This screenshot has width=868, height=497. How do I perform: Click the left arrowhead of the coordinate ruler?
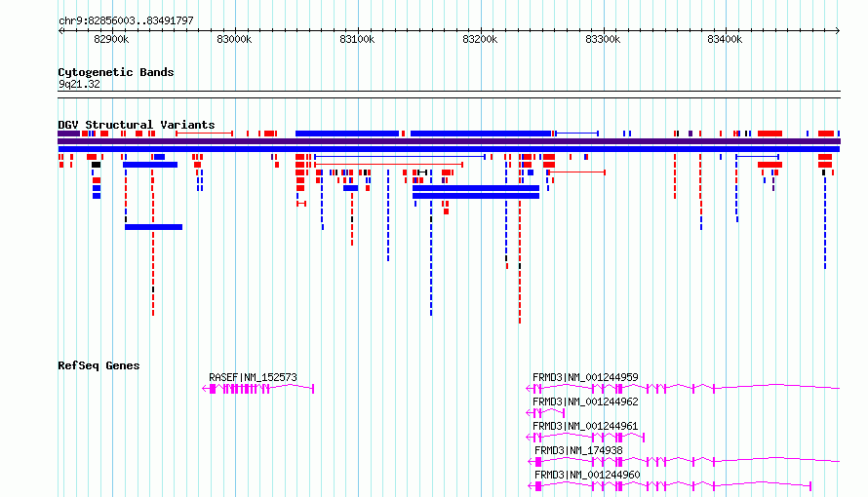tap(60, 31)
